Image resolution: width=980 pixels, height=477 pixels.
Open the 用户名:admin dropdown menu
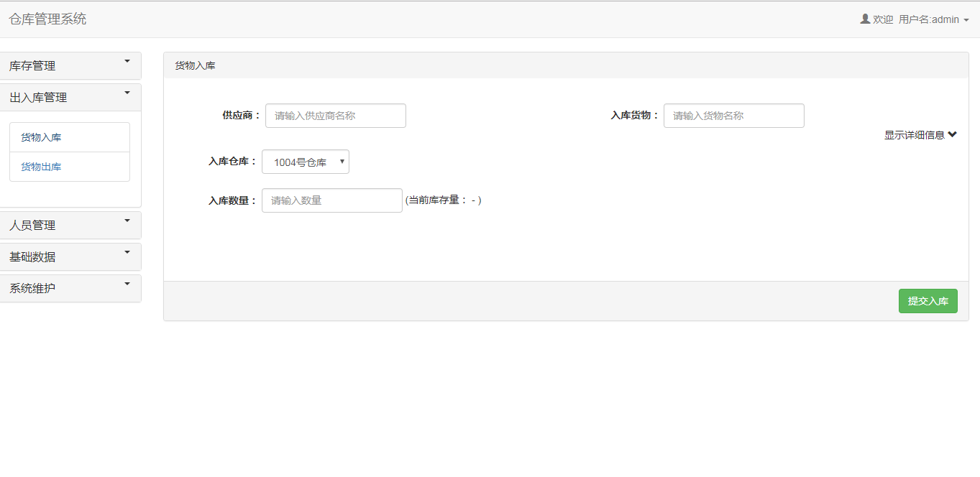pos(934,19)
